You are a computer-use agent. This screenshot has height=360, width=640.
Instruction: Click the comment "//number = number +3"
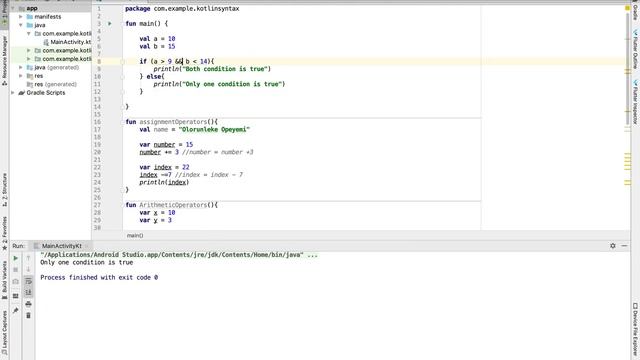pos(218,152)
